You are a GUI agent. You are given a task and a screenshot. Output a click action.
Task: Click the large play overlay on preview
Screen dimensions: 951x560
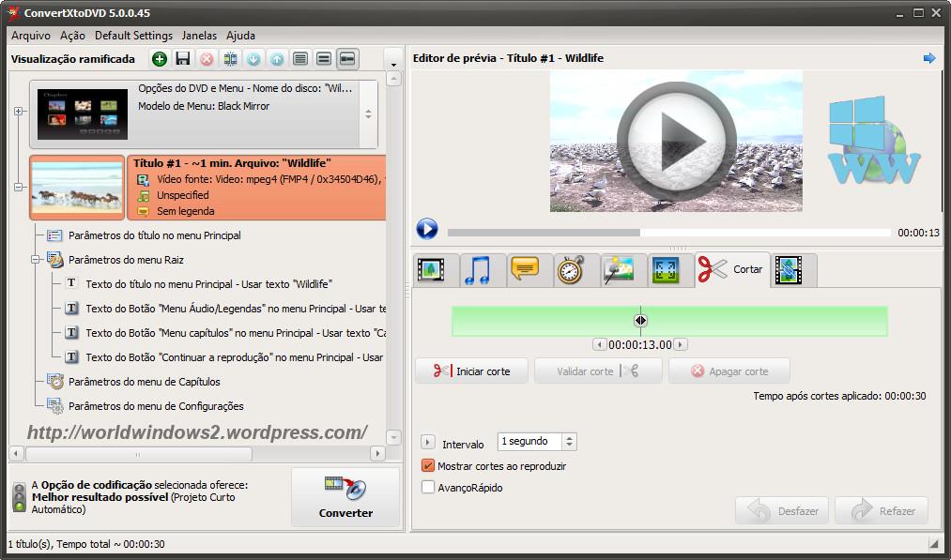(676, 141)
